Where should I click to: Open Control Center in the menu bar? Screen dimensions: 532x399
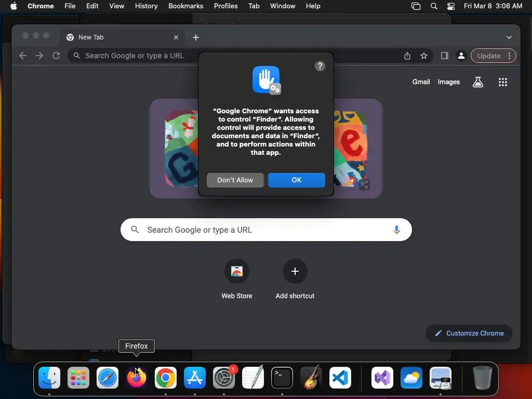pos(450,6)
